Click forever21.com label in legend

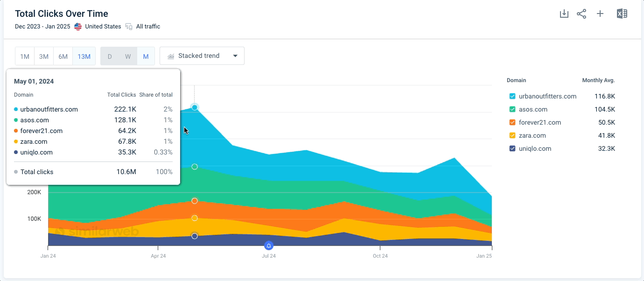(540, 122)
